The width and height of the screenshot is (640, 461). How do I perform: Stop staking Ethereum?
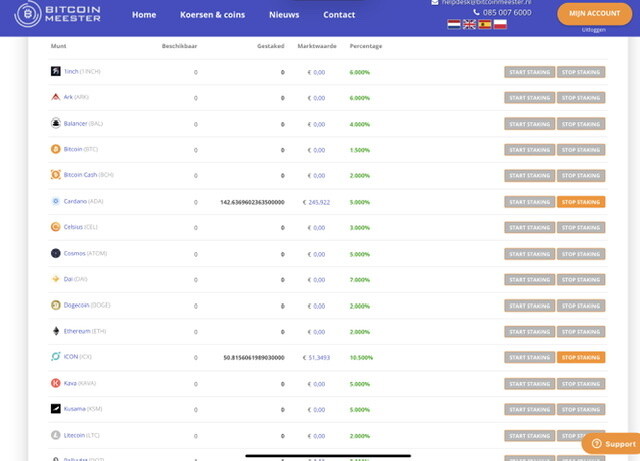point(581,332)
